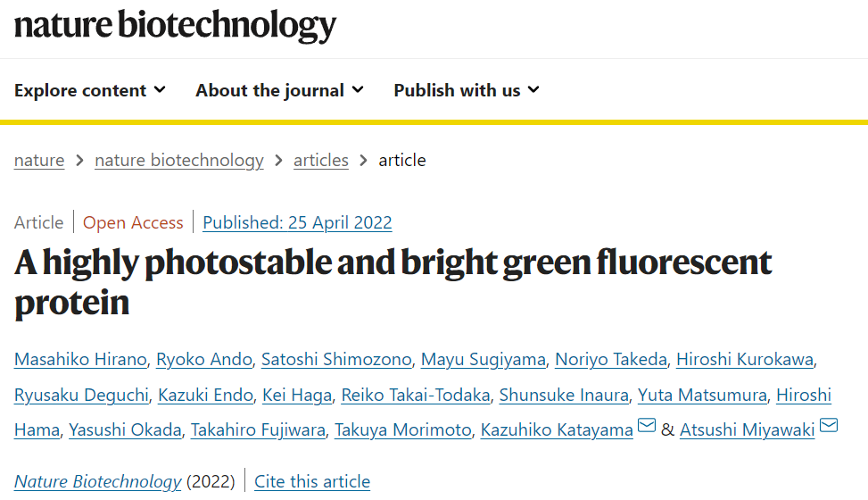Select author Ryoko Ando
The height and width of the screenshot is (500, 868).
203,359
